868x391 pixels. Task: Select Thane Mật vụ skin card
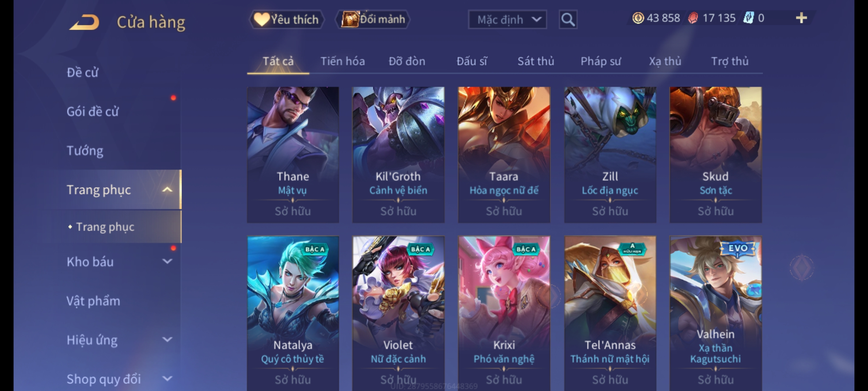(293, 155)
